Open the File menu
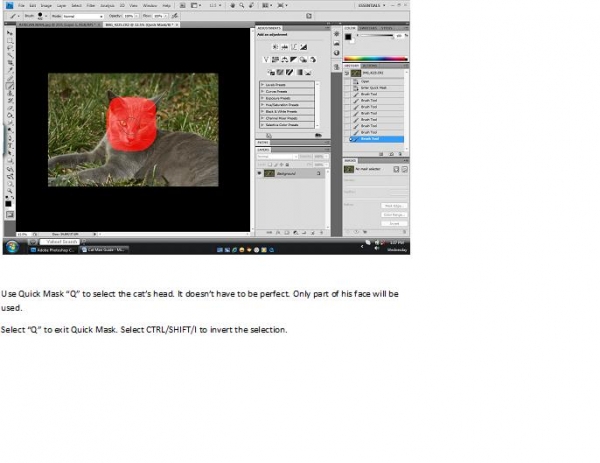The width and height of the screenshot is (600, 463). tap(21, 6)
